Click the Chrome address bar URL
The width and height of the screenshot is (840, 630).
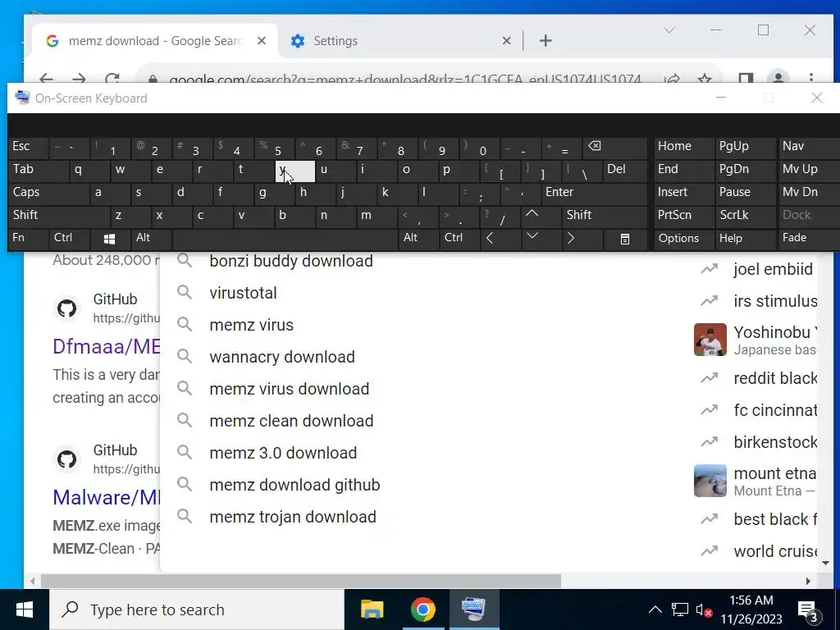tap(404, 80)
